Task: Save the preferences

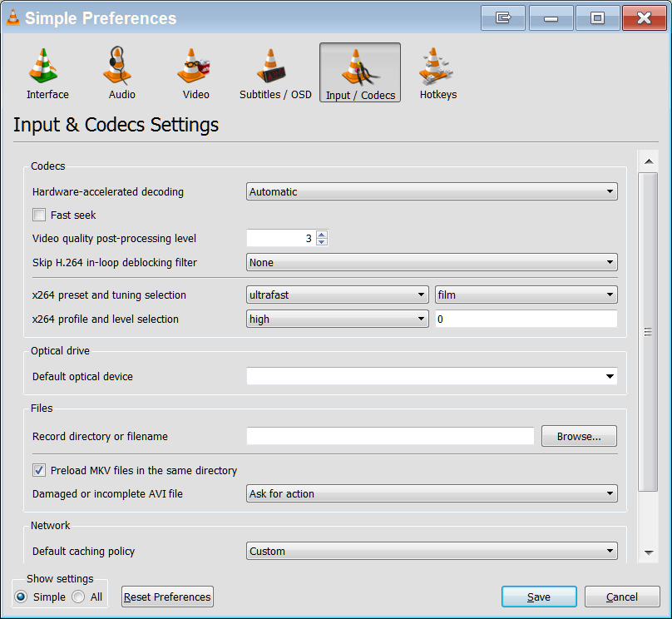Action: (x=539, y=597)
